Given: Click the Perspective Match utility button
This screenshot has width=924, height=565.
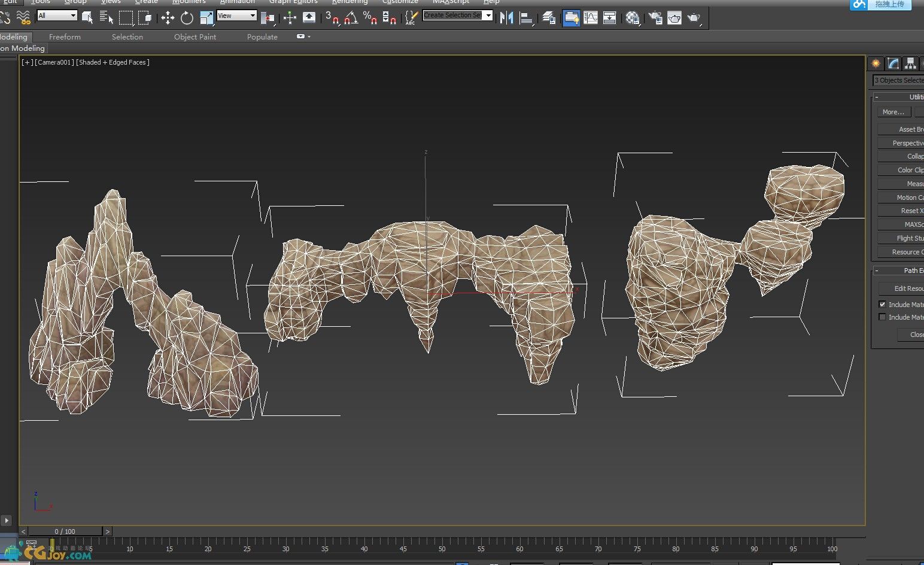Looking at the screenshot, I should pyautogui.click(x=901, y=143).
